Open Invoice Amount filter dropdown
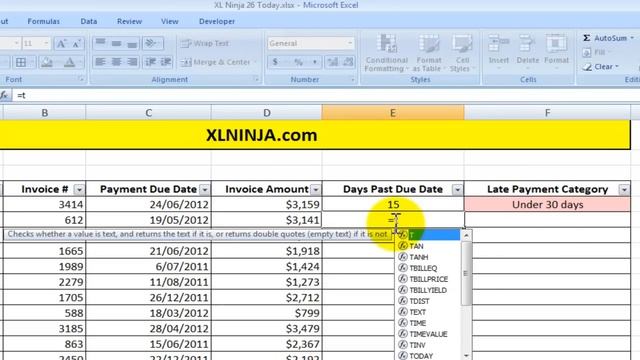Viewport: 640px width, 360px height. point(316,190)
